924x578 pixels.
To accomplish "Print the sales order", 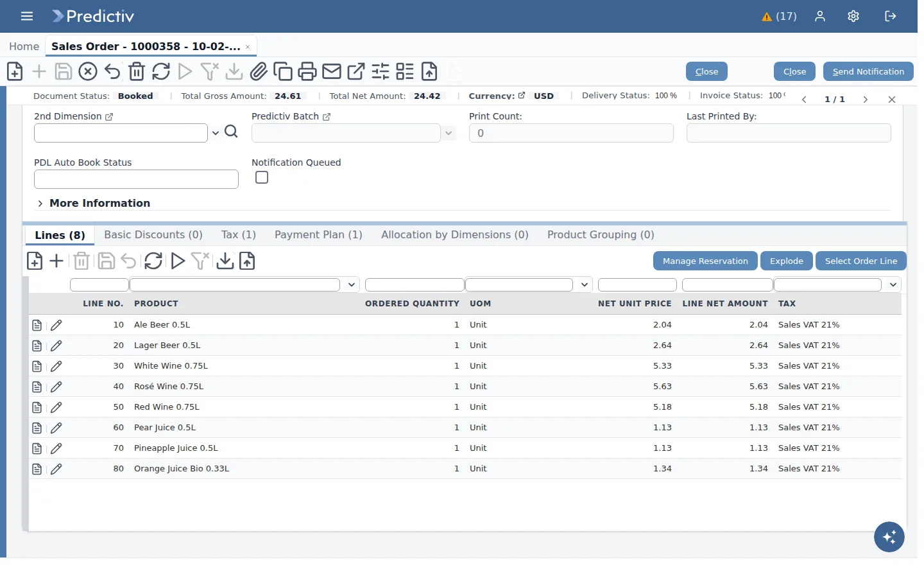I will [307, 71].
